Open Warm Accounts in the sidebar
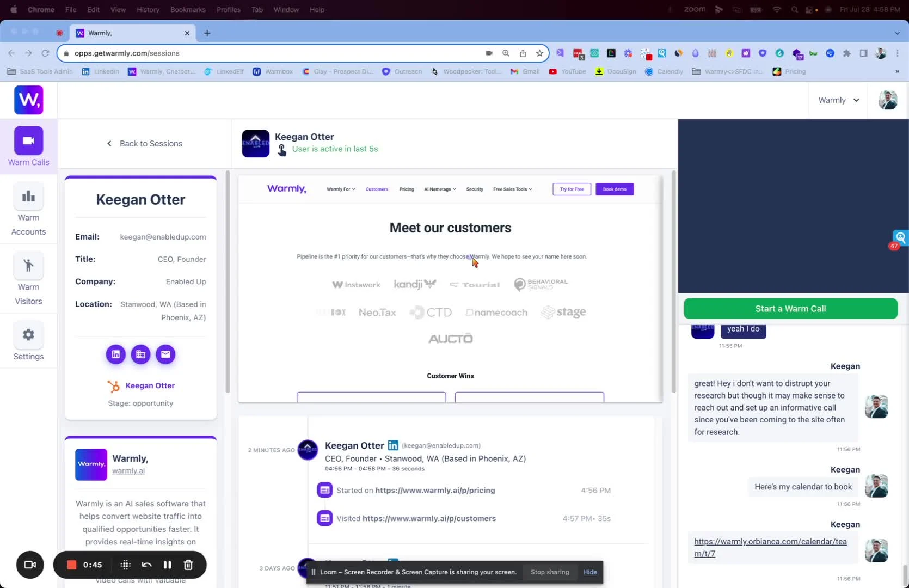 click(28, 210)
